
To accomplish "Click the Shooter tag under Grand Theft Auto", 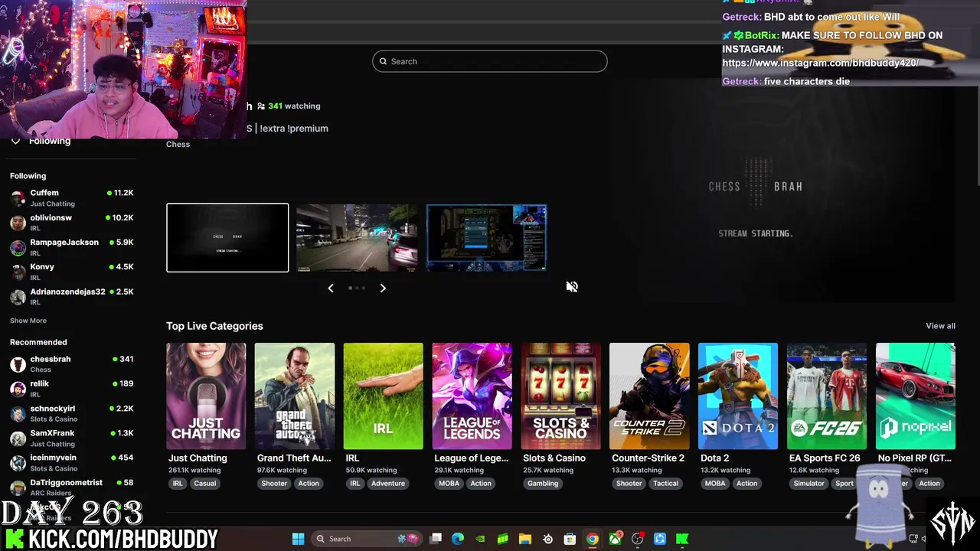I will pos(274,484).
